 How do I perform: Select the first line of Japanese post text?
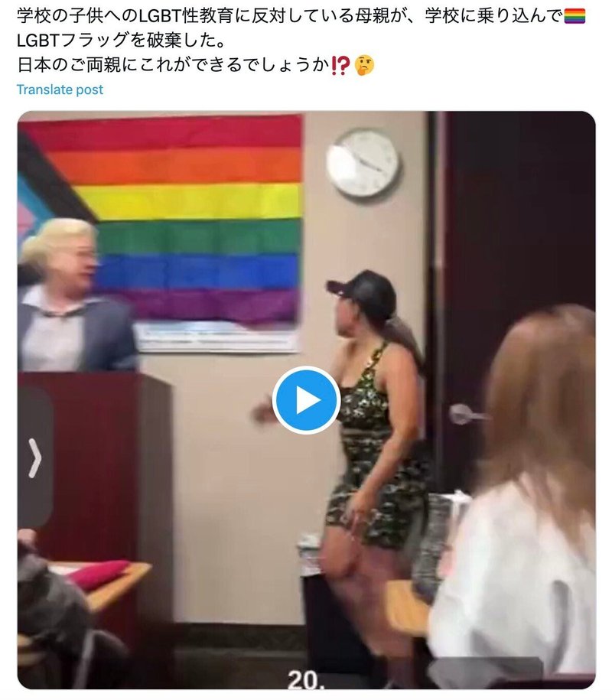[x=301, y=16]
